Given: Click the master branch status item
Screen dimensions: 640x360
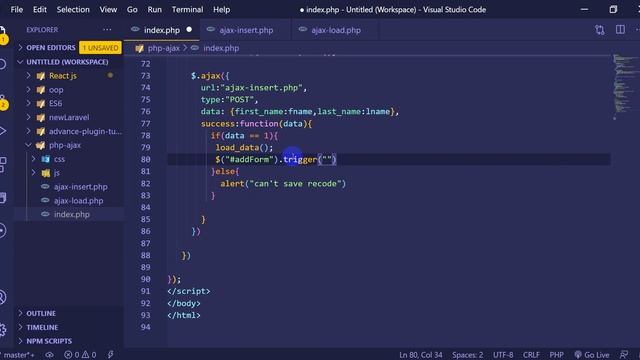Looking at the screenshot, I should click(x=18, y=355).
